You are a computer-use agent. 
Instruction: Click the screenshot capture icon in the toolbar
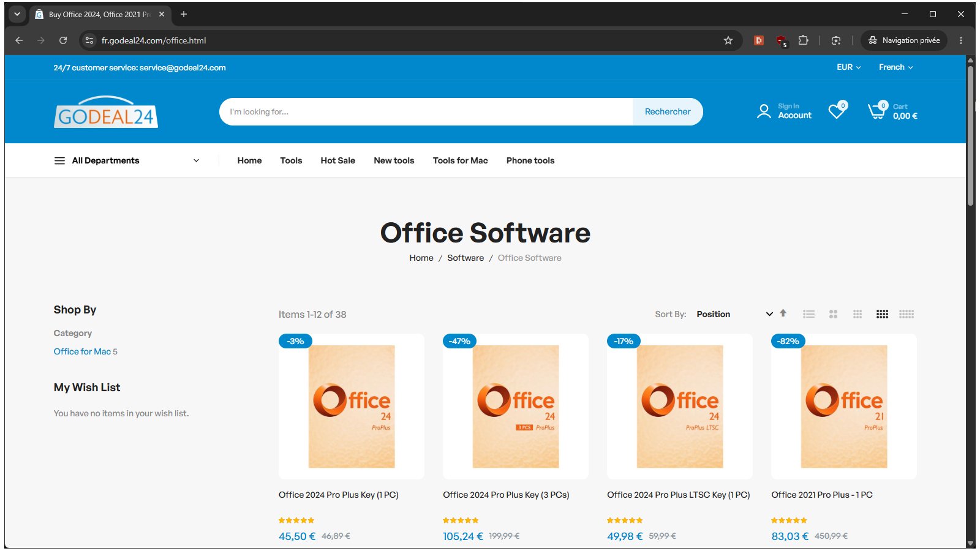(x=836, y=40)
